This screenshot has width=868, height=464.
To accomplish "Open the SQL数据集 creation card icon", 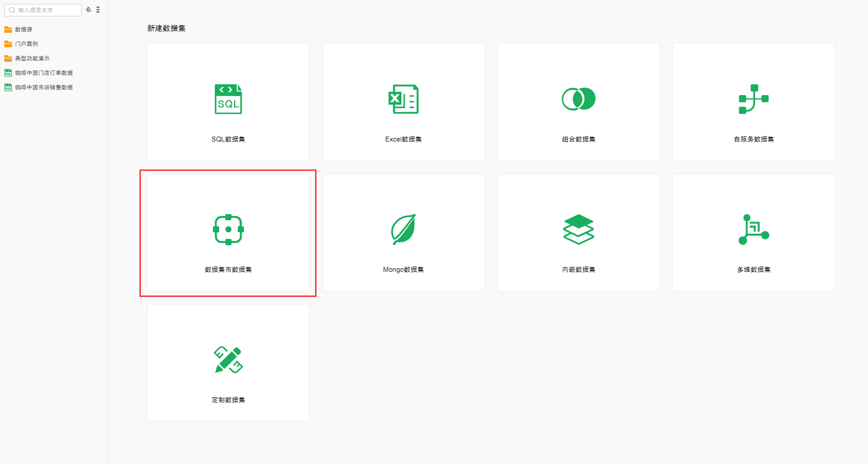I will 228,99.
